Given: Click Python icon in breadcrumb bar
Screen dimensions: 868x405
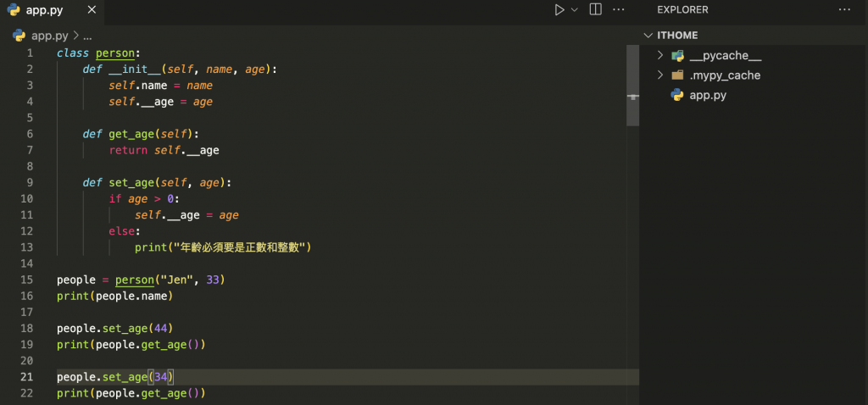Looking at the screenshot, I should [19, 36].
